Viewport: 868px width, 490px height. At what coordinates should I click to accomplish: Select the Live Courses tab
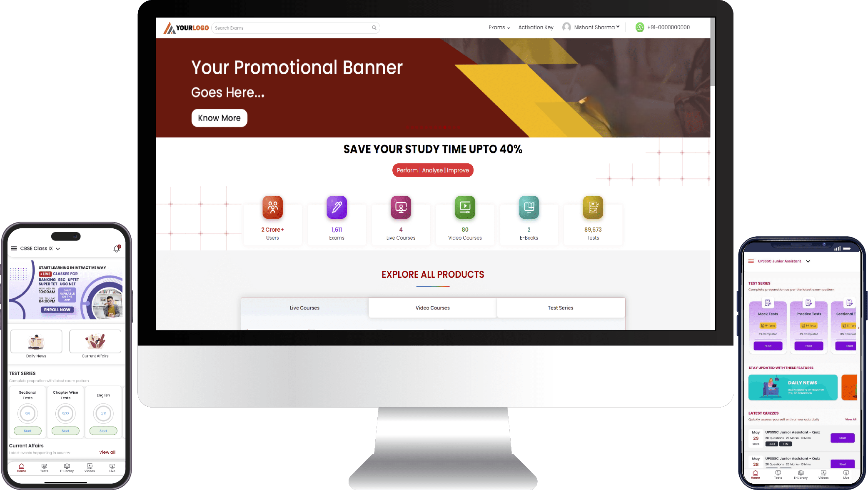304,307
